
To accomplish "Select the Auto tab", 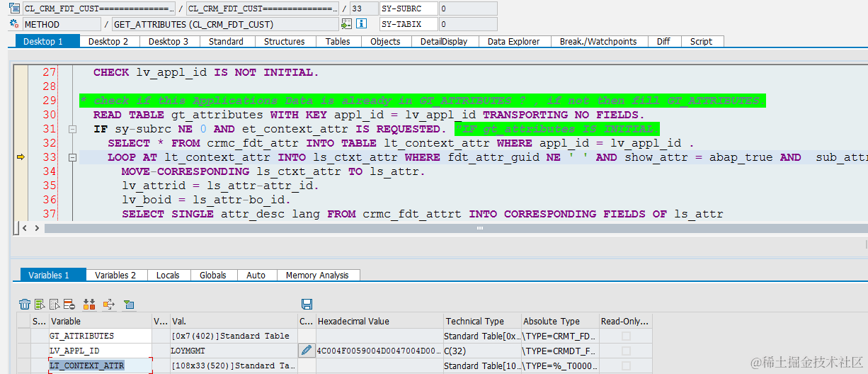I will (x=256, y=275).
